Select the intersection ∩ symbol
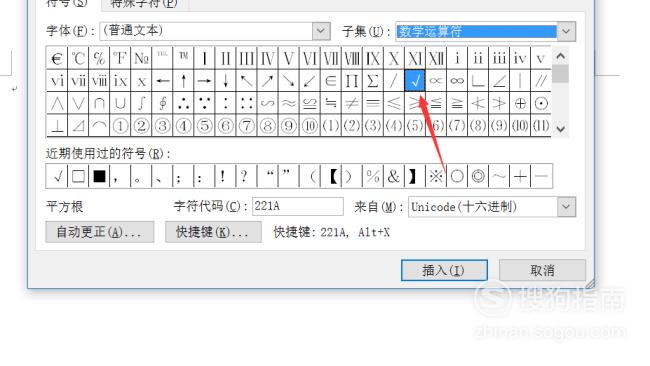 coord(99,103)
